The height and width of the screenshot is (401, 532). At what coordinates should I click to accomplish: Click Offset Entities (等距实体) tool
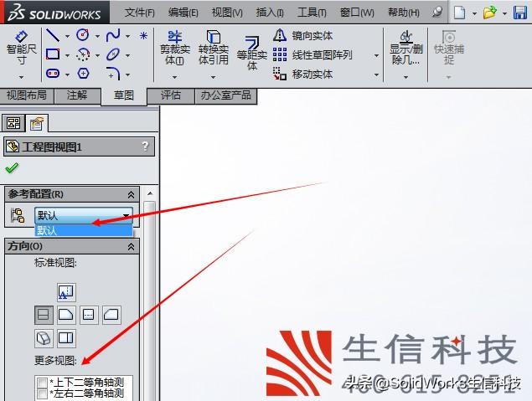pos(251,54)
